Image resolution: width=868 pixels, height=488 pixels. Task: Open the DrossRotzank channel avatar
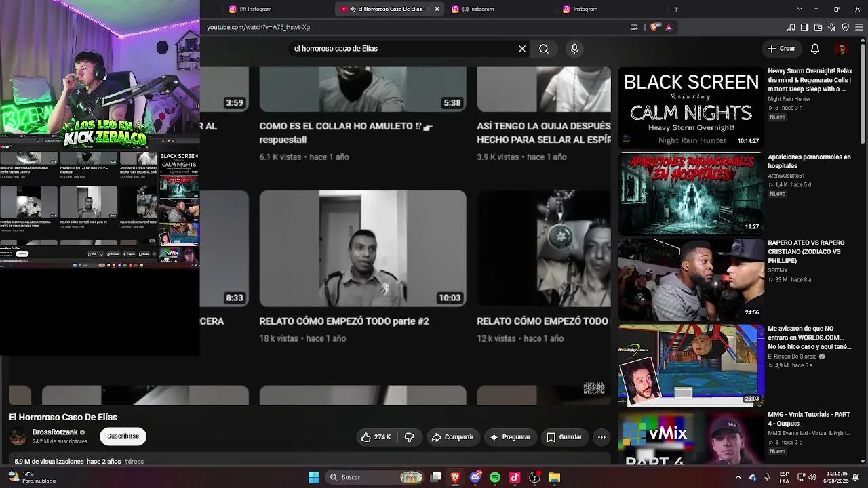tap(18, 437)
